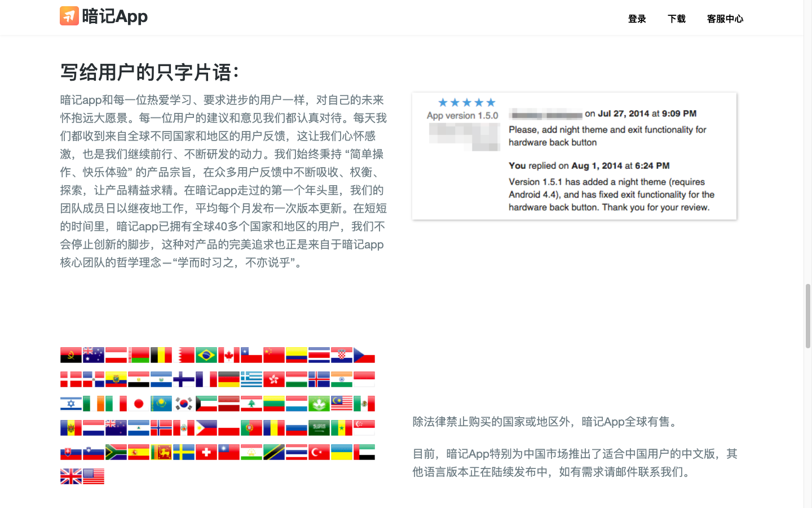
Task: Select the Turkey flag
Action: [x=319, y=452]
